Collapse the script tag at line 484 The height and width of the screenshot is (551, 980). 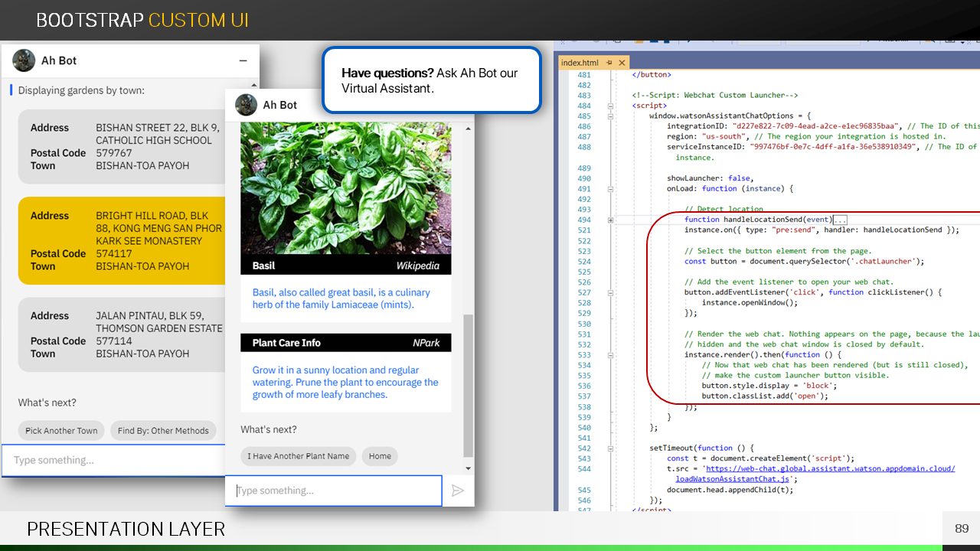tap(610, 106)
